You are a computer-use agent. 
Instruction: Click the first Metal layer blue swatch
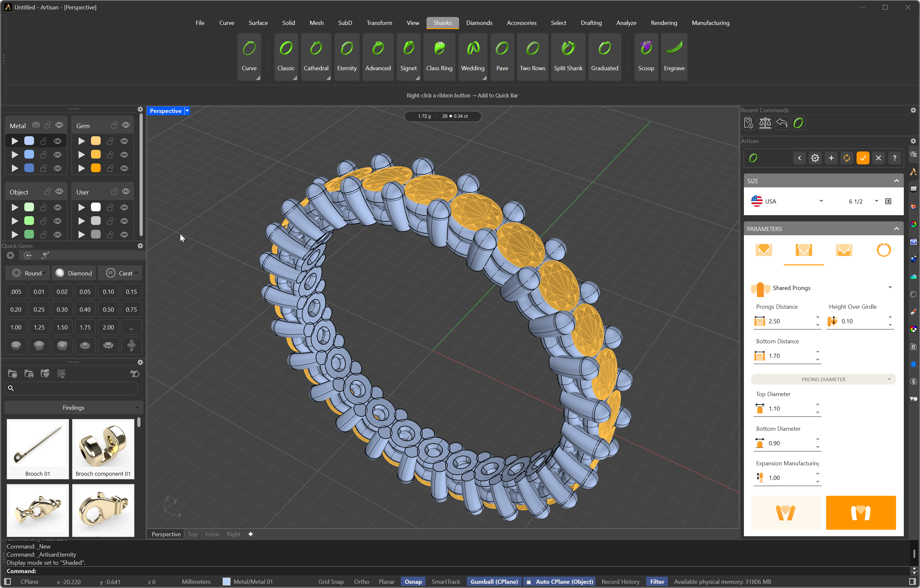pyautogui.click(x=29, y=141)
